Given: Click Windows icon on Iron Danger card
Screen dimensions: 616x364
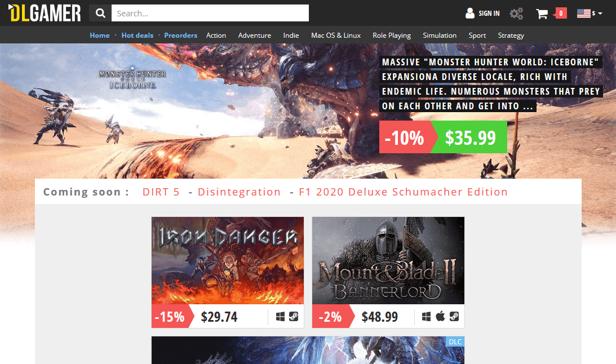Looking at the screenshot, I should pyautogui.click(x=280, y=317).
